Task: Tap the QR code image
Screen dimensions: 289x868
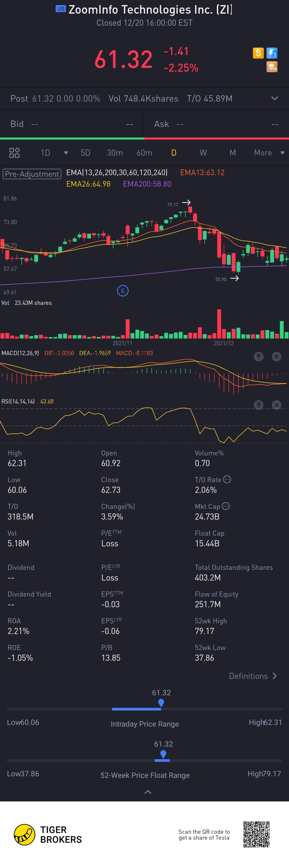Action: pos(256,834)
